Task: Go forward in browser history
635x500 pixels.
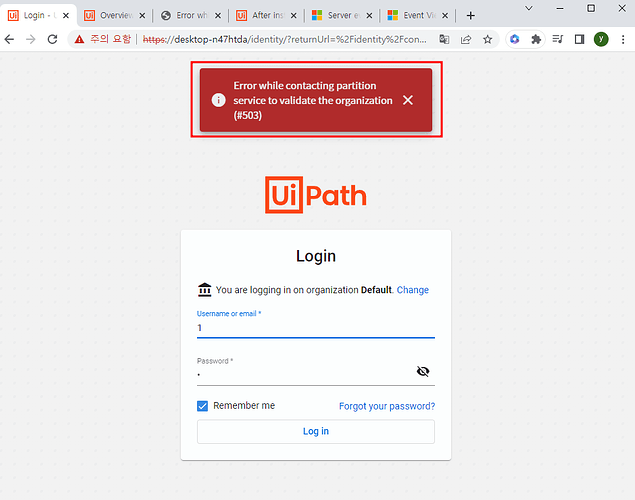Action: pyautogui.click(x=31, y=39)
